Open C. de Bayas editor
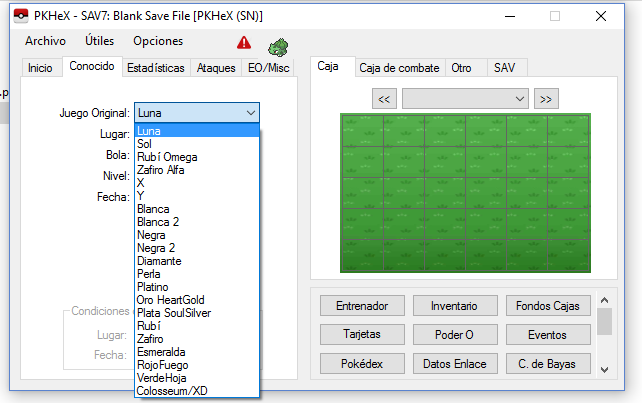The width and height of the screenshot is (642, 403). pos(547,363)
